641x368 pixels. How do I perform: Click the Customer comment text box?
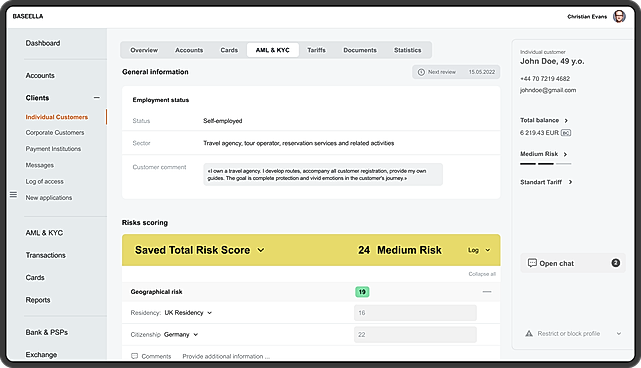[323, 175]
